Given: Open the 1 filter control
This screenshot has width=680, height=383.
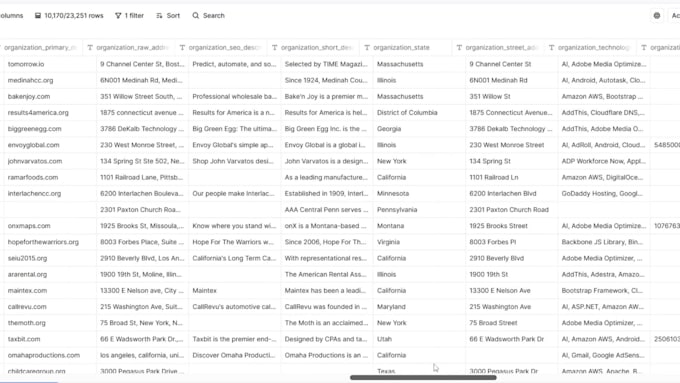Looking at the screenshot, I should (129, 16).
